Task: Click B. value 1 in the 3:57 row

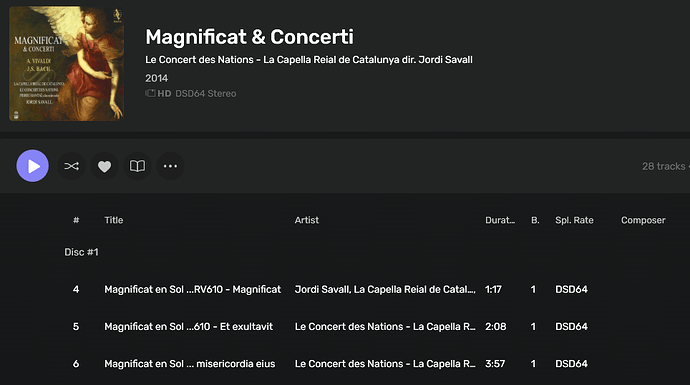Action: click(533, 364)
